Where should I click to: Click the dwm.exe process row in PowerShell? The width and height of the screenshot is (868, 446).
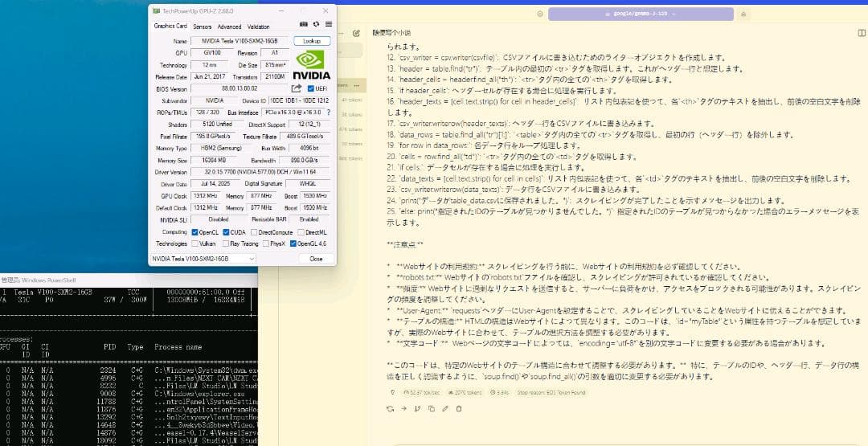(129, 370)
